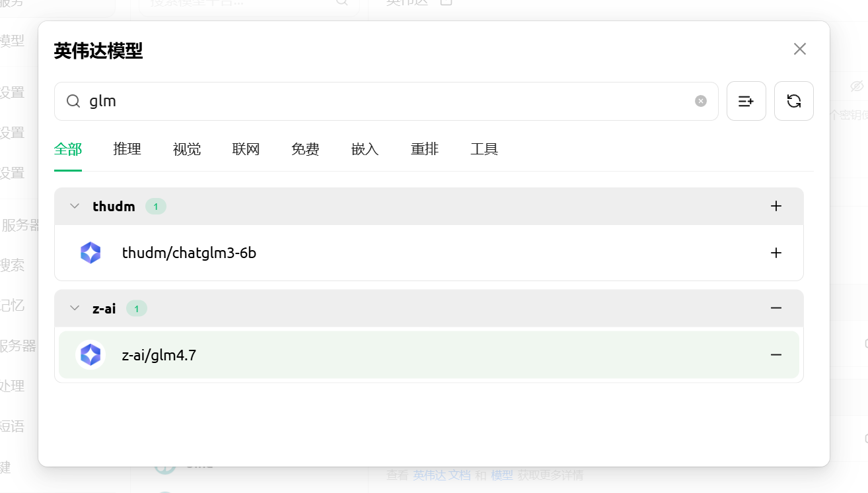
Task: Clear the glm search text
Action: [700, 101]
